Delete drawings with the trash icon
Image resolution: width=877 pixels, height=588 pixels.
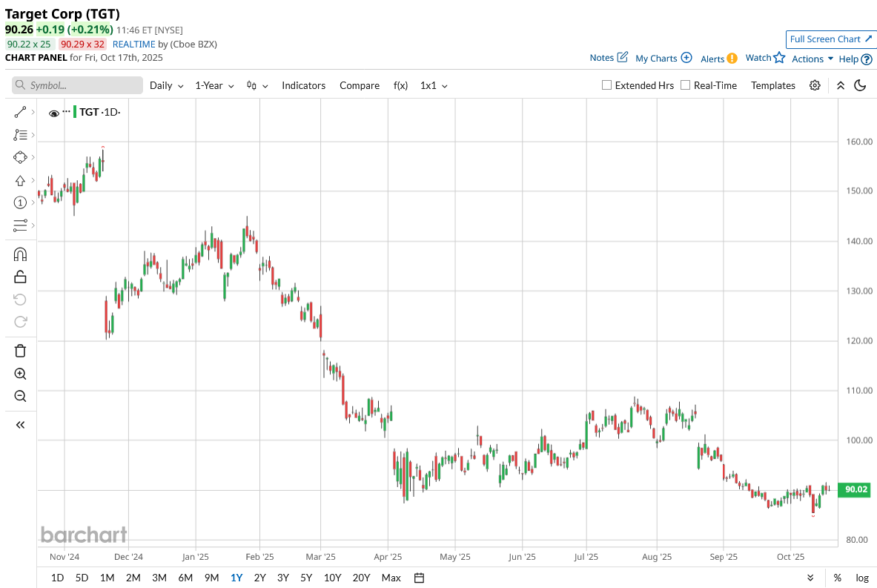pyautogui.click(x=20, y=351)
